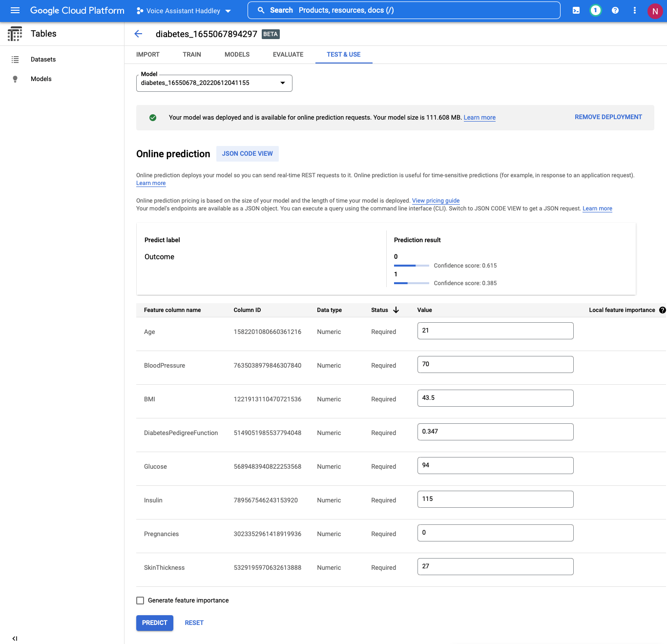This screenshot has width=667, height=644.
Task: Open the notifications badge icon
Action: pos(595,10)
